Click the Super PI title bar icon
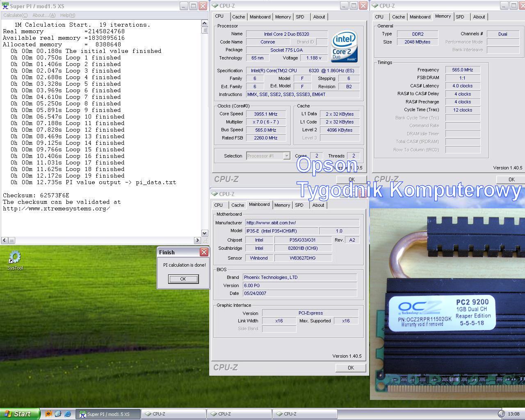 tap(5, 6)
